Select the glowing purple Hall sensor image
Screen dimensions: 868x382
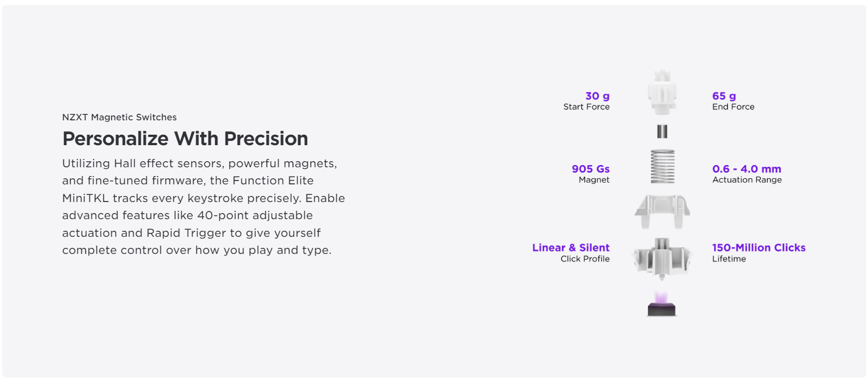[x=662, y=304]
